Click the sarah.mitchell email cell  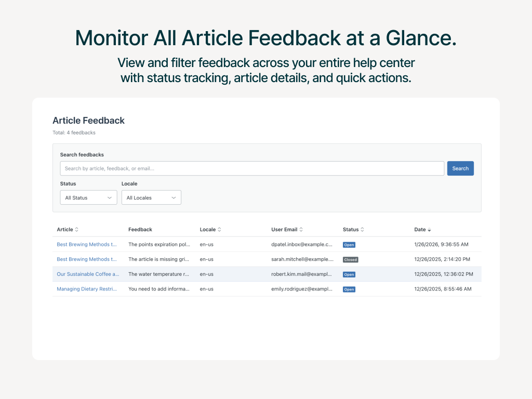[x=302, y=259]
